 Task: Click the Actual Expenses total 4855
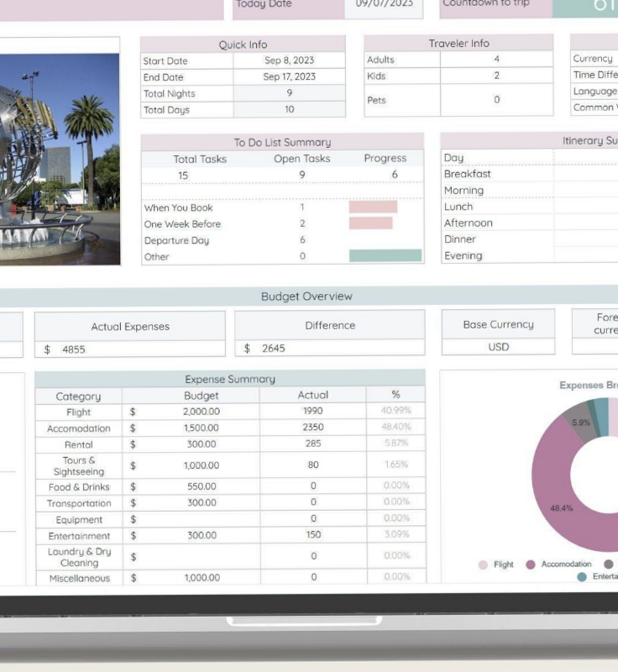click(x=130, y=349)
